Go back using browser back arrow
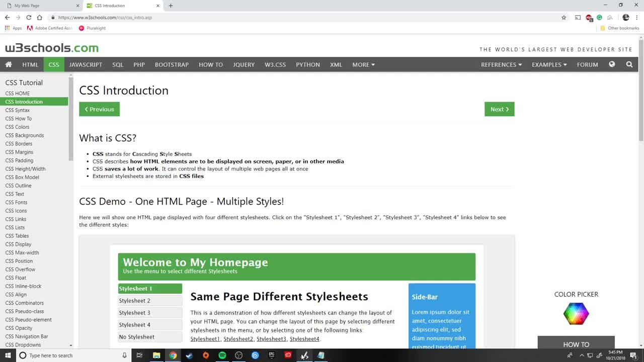This screenshot has height=362, width=644. click(x=7, y=17)
